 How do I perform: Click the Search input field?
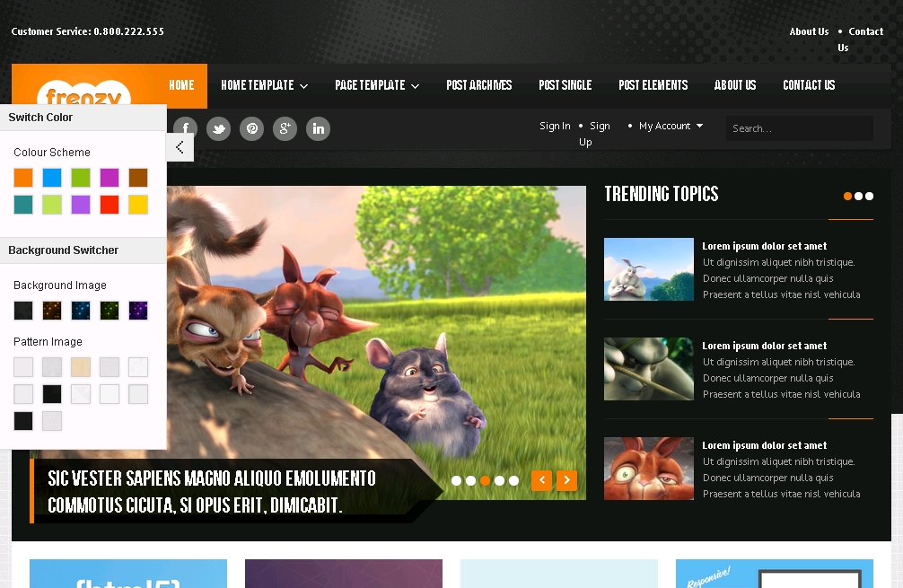(799, 128)
